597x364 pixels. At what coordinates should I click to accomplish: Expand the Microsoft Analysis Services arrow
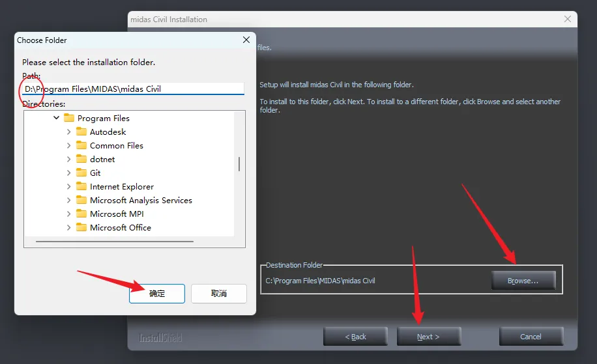tap(68, 200)
